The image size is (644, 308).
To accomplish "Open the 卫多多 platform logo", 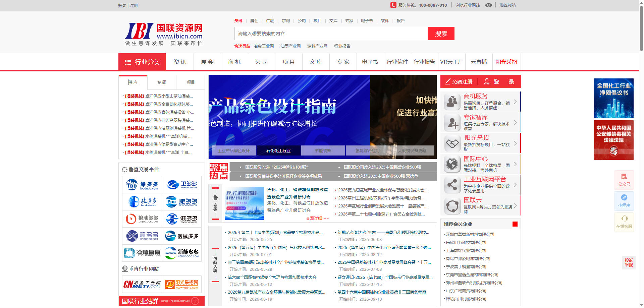I will [182, 185].
